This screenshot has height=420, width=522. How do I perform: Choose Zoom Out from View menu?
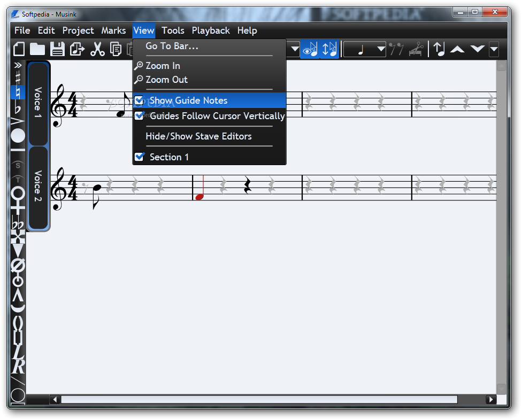pos(210,80)
